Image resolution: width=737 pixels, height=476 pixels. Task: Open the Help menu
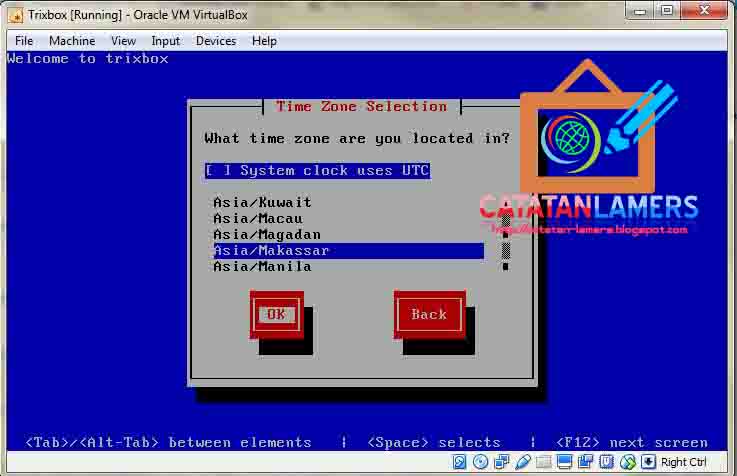pos(264,41)
